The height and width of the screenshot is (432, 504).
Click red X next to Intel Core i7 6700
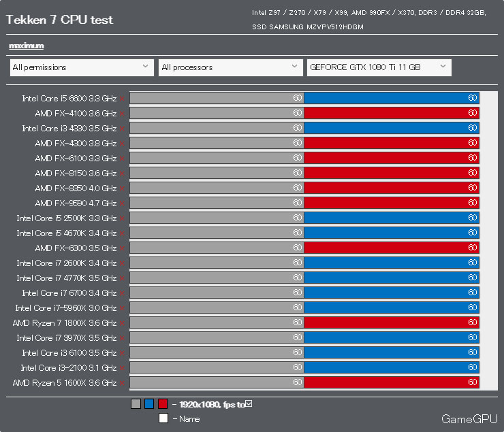[x=122, y=293]
